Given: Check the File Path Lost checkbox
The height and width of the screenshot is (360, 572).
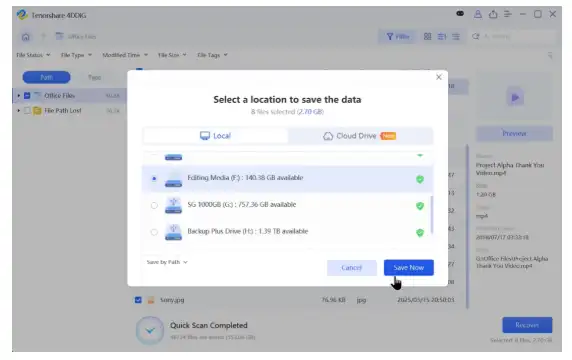Looking at the screenshot, I should (27, 111).
